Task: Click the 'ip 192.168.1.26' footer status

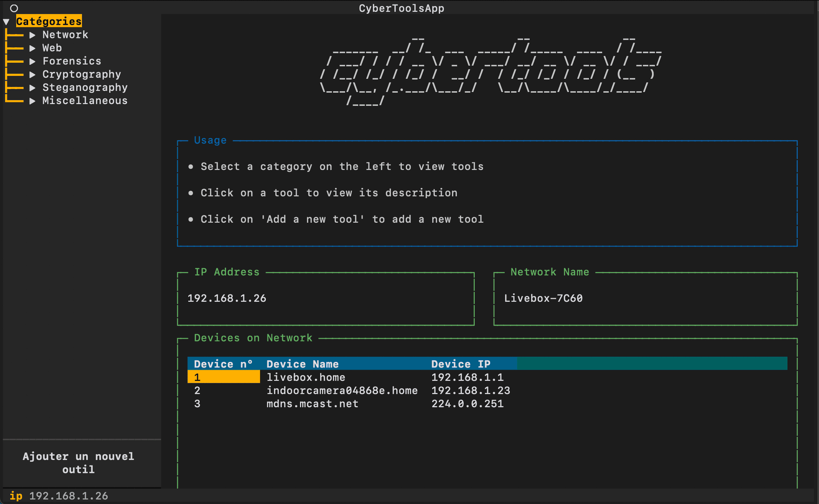Action: [x=59, y=496]
